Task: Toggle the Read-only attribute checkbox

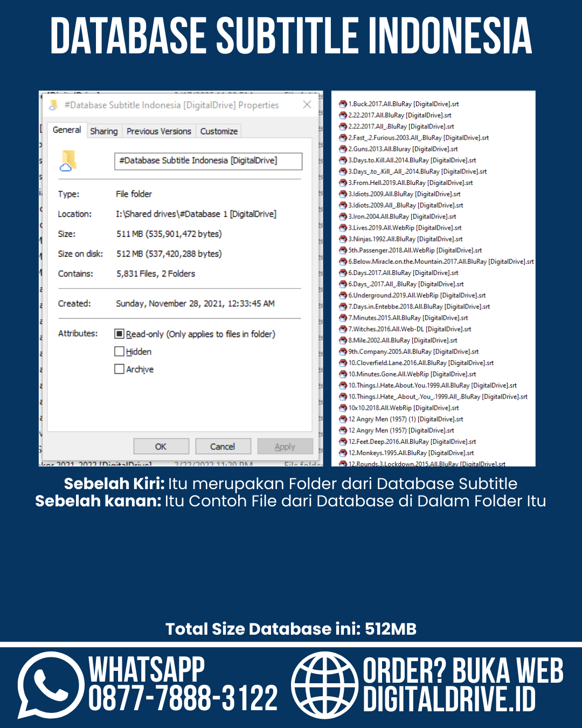Action: pos(120,334)
